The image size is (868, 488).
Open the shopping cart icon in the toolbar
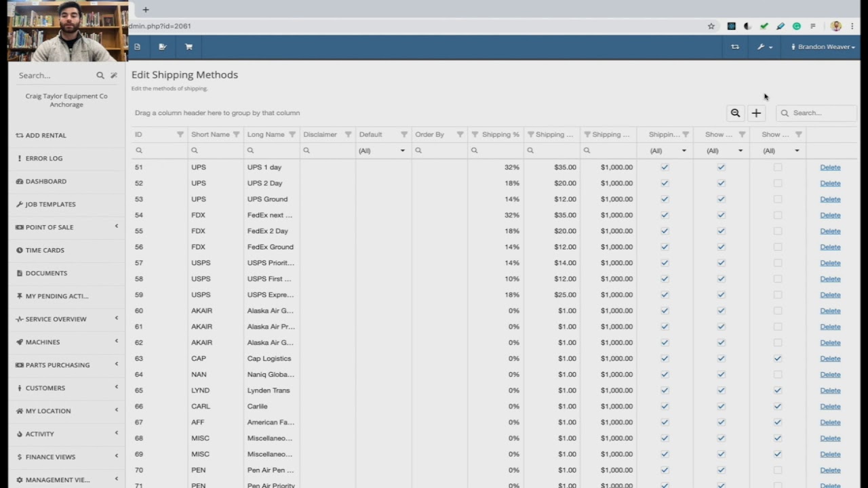[189, 46]
